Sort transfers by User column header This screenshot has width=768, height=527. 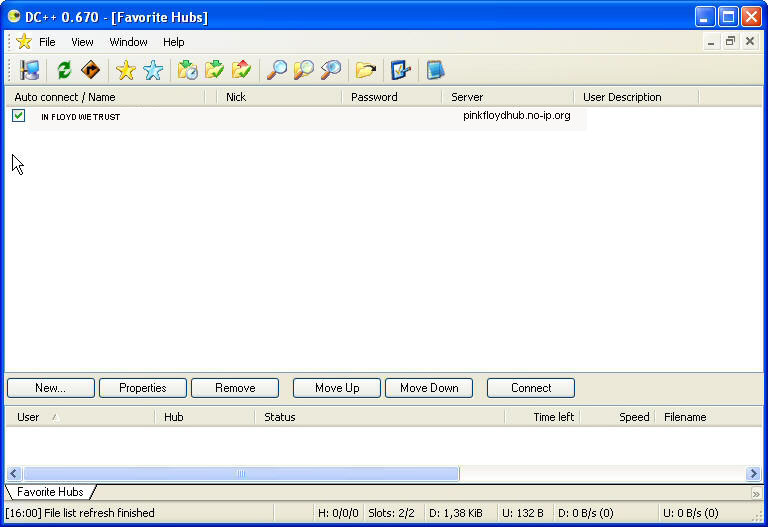click(29, 417)
